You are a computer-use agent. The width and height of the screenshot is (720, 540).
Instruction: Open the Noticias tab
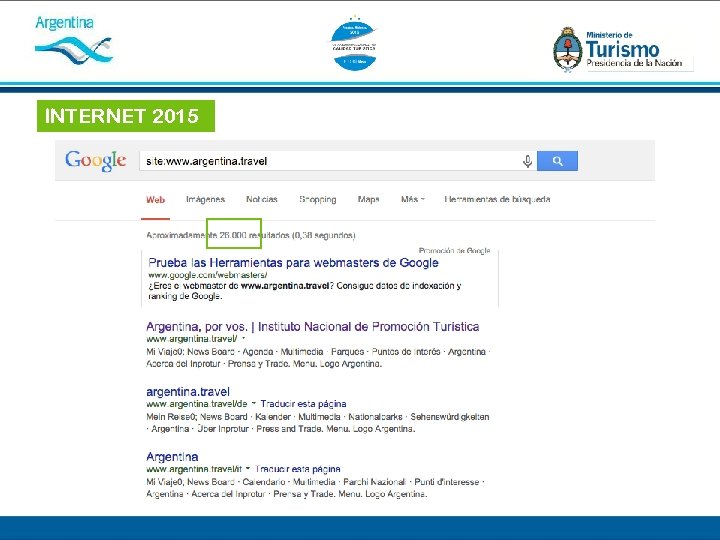click(x=262, y=199)
